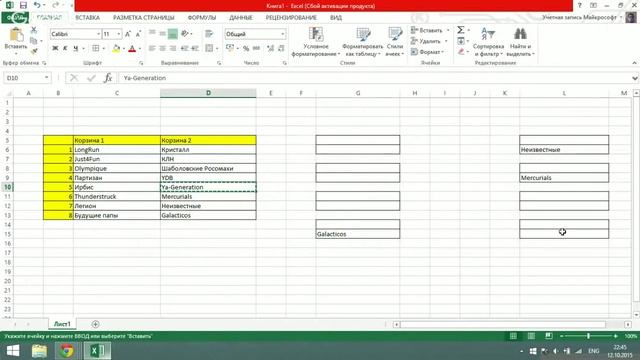Viewport: 640px width, 360px height.
Task: Click the Comma Style (000) icon
Action: click(x=256, y=49)
